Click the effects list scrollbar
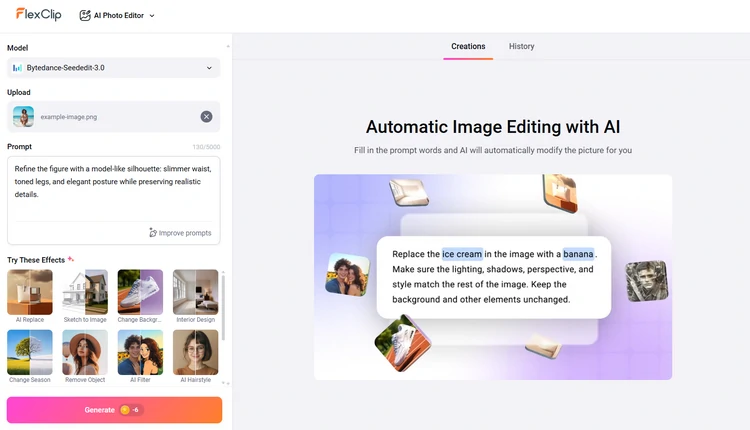Viewport: 750px width, 430px height. (x=223, y=307)
